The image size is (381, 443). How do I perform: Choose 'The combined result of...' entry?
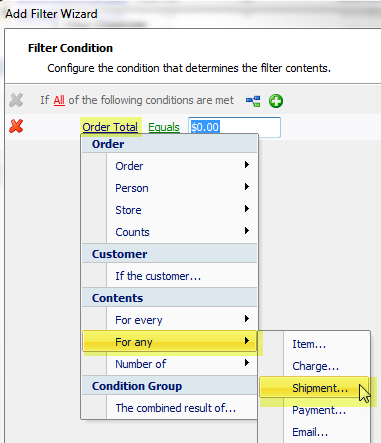tap(170, 408)
